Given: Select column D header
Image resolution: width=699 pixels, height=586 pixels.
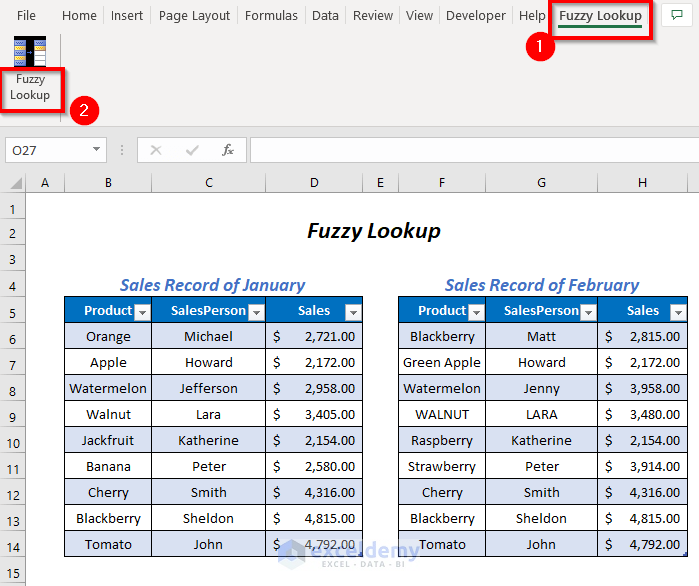Looking at the screenshot, I should tap(314, 183).
